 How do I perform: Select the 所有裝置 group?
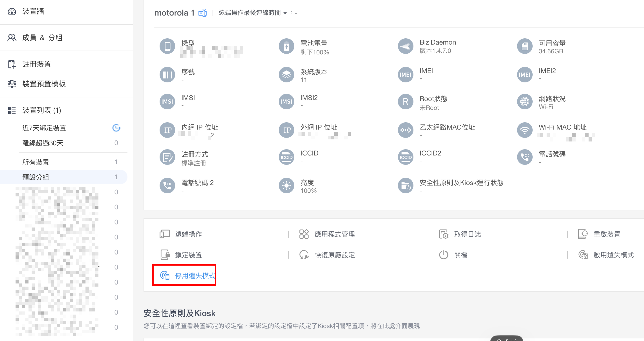point(36,162)
